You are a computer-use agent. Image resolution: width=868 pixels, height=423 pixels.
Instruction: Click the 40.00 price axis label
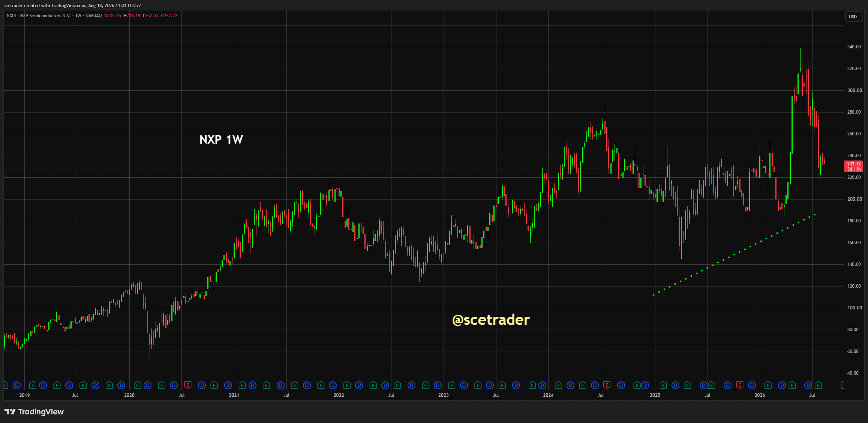[x=853, y=373]
